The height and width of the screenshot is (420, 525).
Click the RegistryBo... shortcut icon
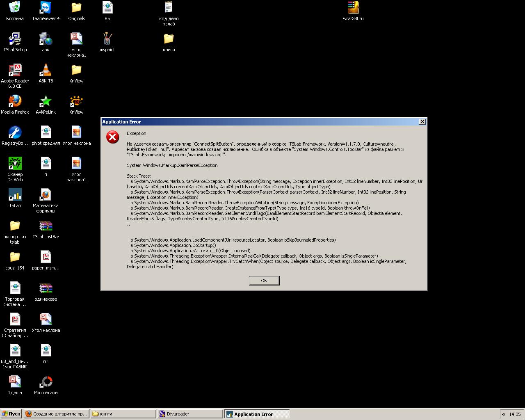click(x=15, y=136)
